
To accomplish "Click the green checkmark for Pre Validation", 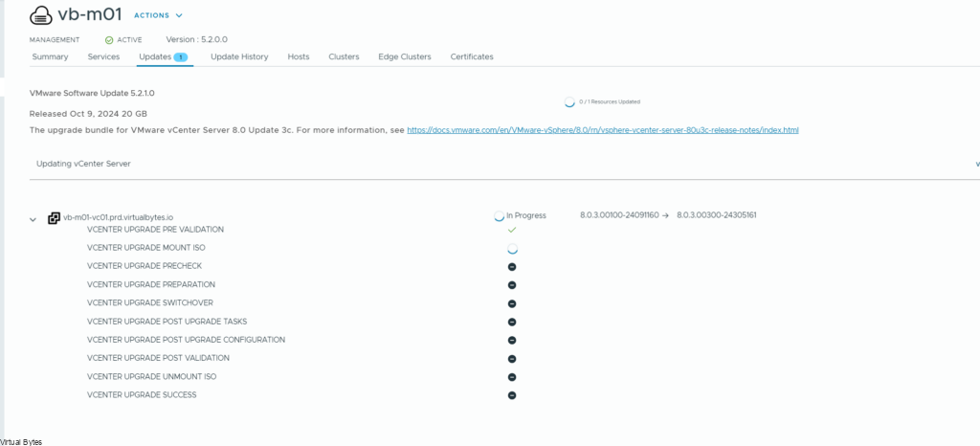I will (x=512, y=230).
